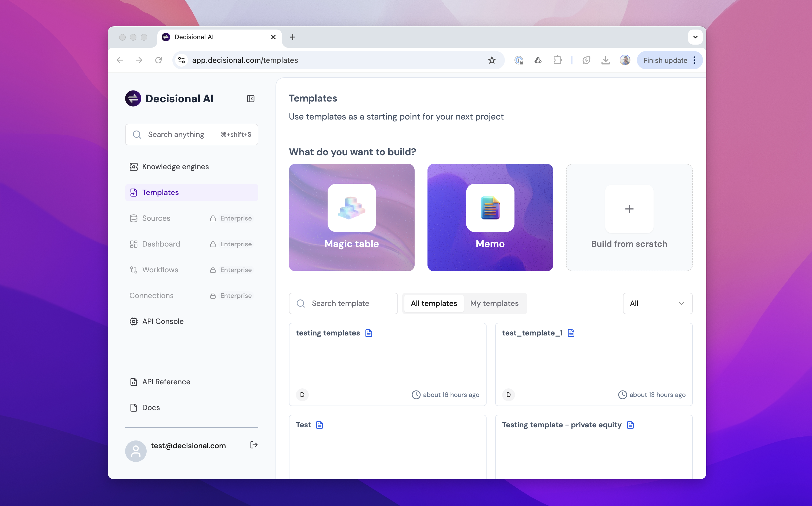Click the Decisional AI logo
812x506 pixels.
tap(133, 99)
